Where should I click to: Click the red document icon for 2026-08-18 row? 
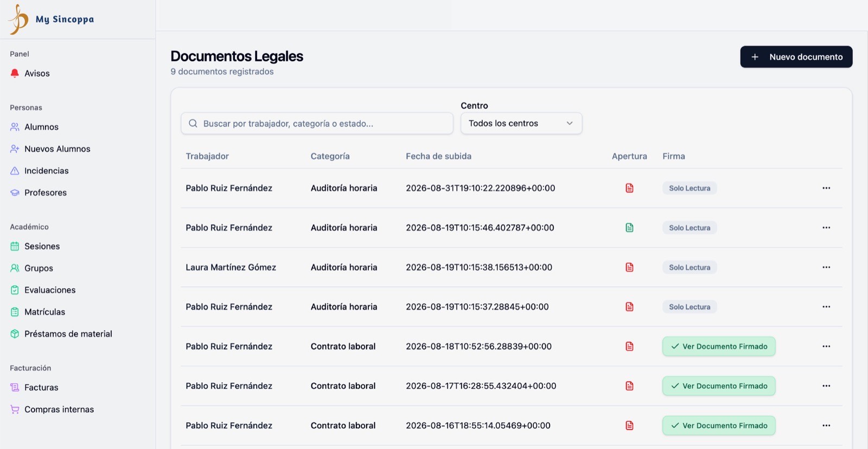click(x=629, y=346)
